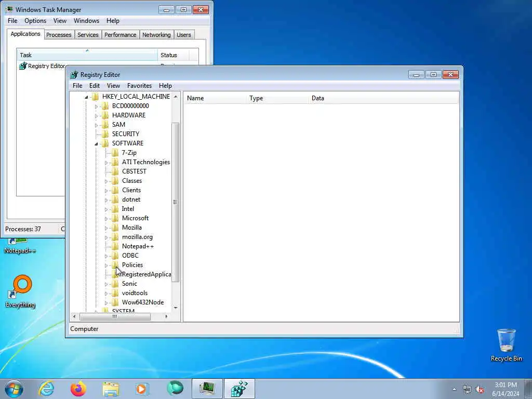Screen dimensions: 532x399
Task: Sort by Data column header
Action: click(383, 98)
